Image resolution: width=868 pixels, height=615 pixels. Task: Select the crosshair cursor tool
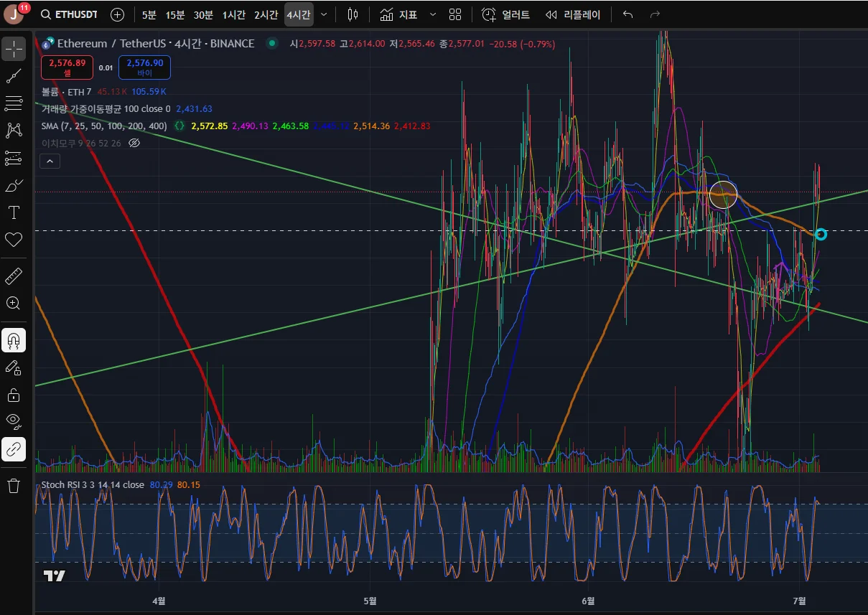tap(14, 49)
